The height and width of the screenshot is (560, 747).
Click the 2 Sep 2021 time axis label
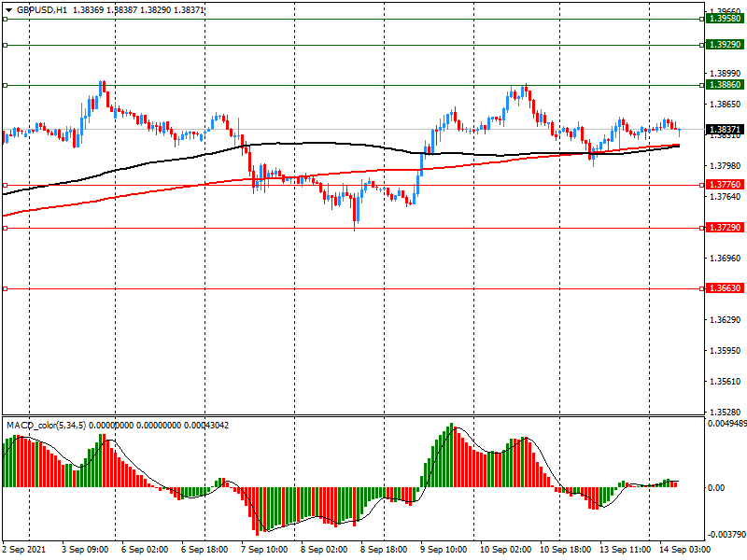click(x=24, y=550)
